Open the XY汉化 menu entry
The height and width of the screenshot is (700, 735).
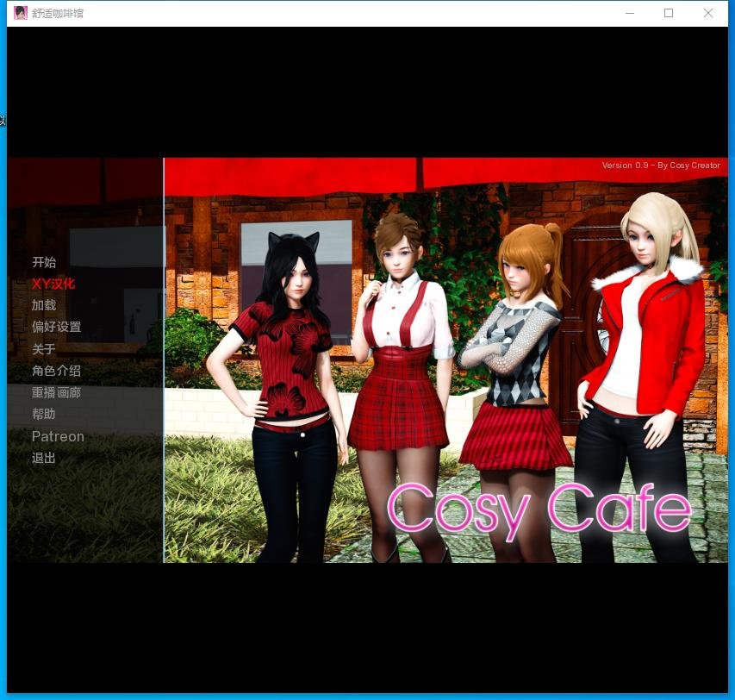click(x=53, y=284)
